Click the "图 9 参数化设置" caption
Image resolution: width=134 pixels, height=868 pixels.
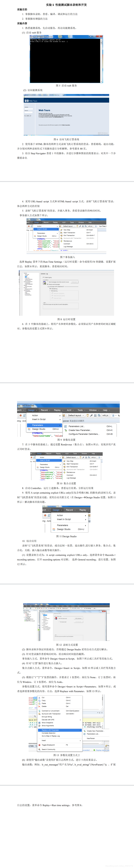tap(67, 440)
